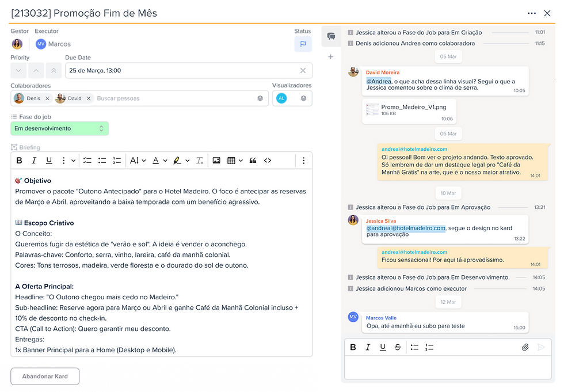564x392 pixels.
Task: Click Marcos Valle's MV avatar in chat
Action: 353,317
